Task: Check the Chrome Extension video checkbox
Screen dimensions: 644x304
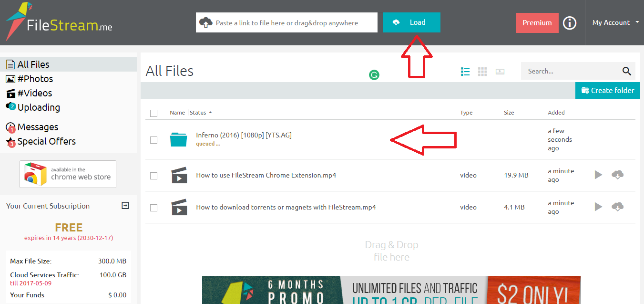Action: pyautogui.click(x=153, y=176)
